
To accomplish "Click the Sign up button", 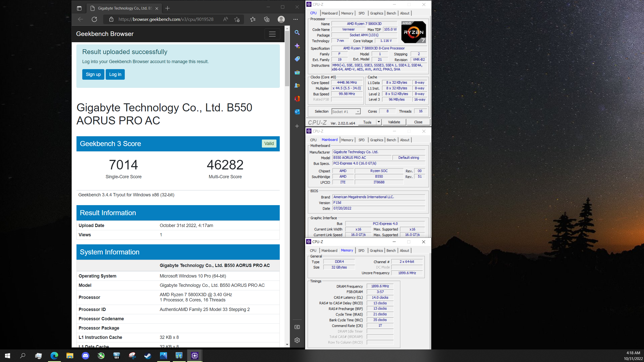I will 93,74.
